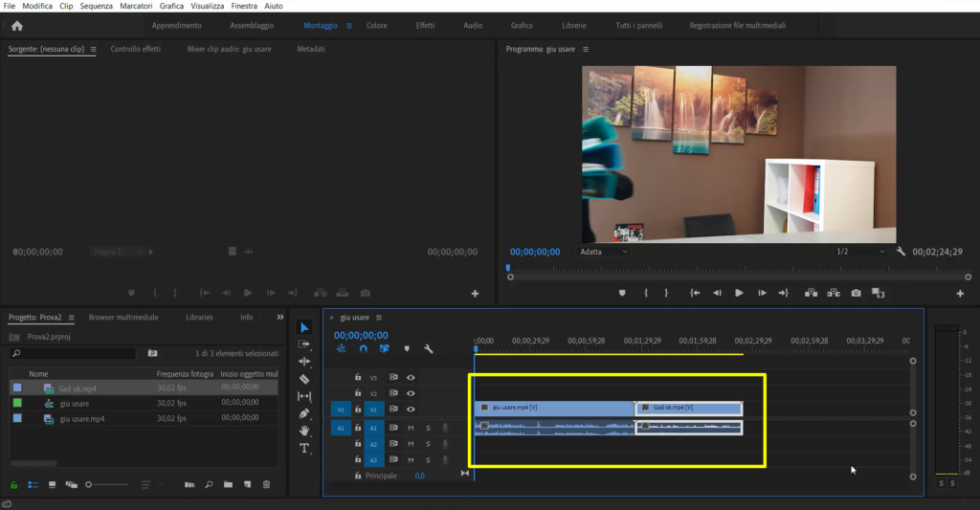Select the Selection tool arrow
The width and height of the screenshot is (980, 510).
click(304, 327)
